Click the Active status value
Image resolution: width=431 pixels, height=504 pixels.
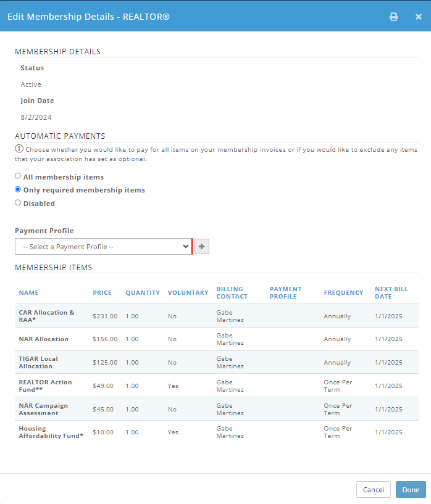31,85
